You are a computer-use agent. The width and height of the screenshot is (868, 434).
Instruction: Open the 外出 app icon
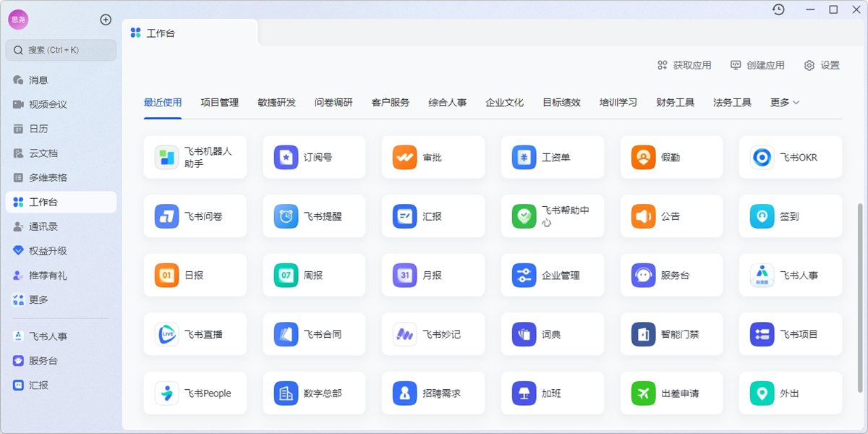click(x=762, y=393)
